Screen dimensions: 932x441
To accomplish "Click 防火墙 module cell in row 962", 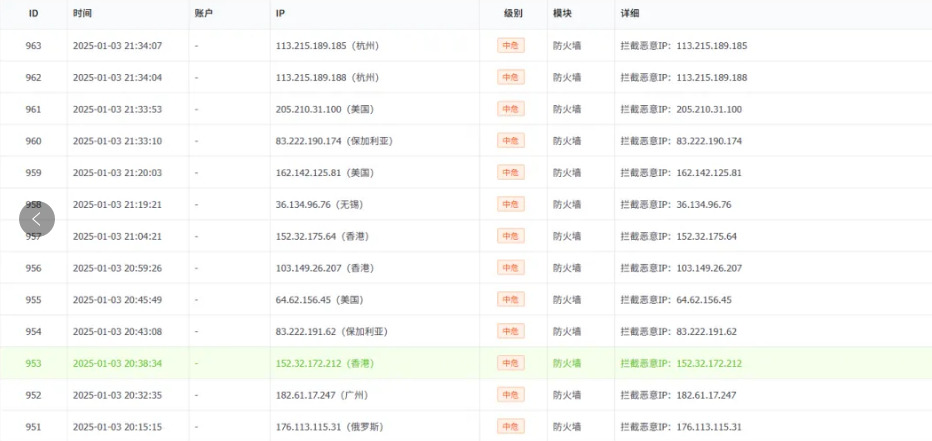I will click(565, 77).
